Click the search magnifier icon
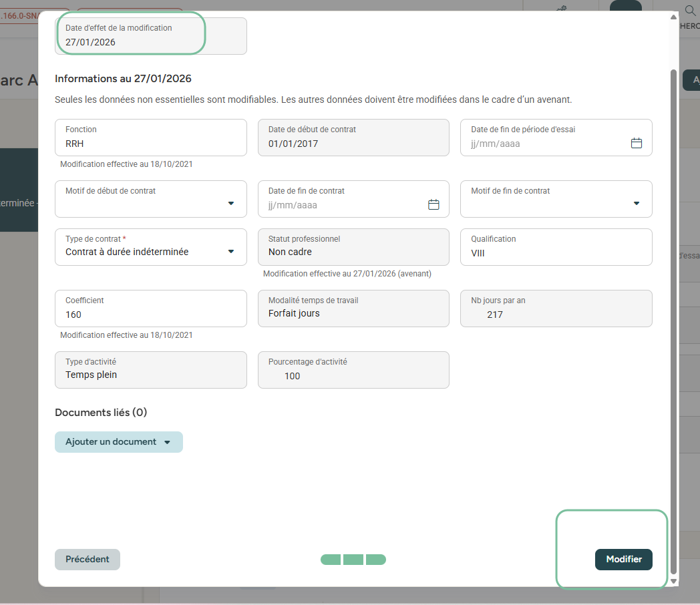This screenshot has width=700, height=605. coord(691,11)
